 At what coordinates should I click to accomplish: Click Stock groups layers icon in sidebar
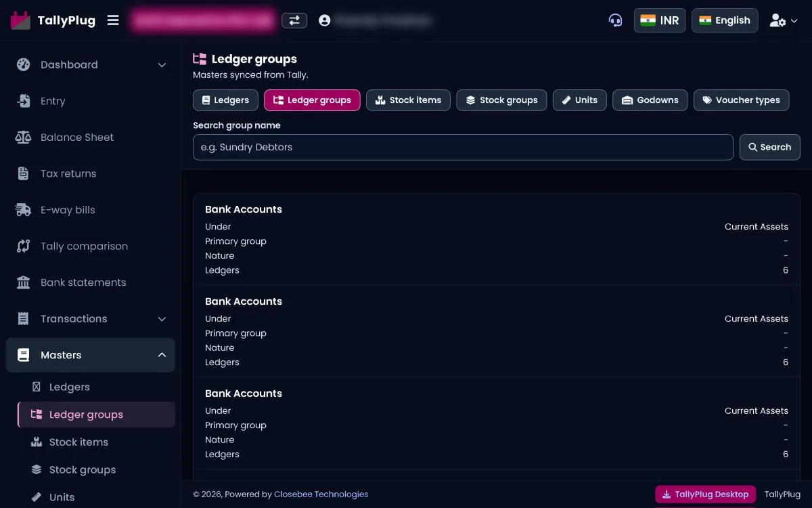37,470
